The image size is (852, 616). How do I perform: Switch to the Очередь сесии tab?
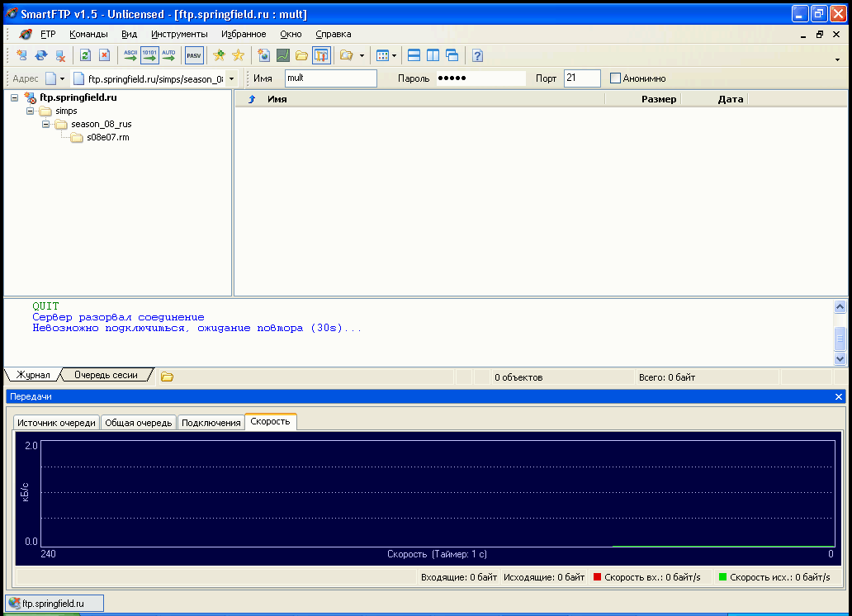(x=106, y=375)
